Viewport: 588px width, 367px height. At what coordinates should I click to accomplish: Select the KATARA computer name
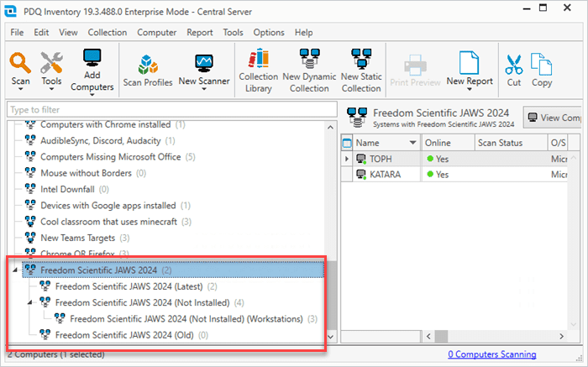(385, 175)
